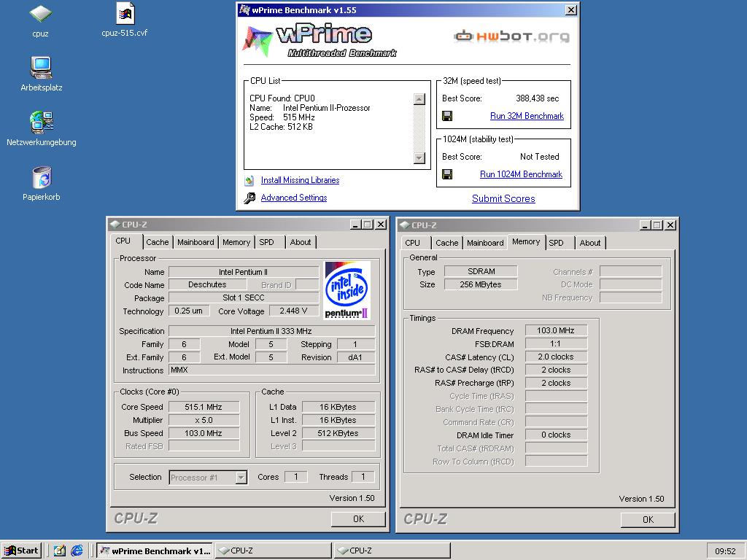Click the Specification field Intel Pentium II 333 MHz
Viewport: 747px width, 560px height.
(x=271, y=331)
